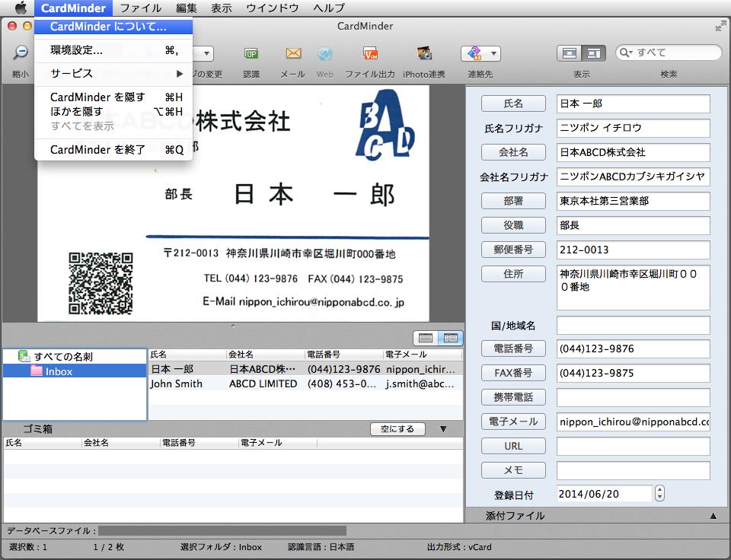Click the name input showing 日本 一郎
Image resolution: width=731 pixels, height=560 pixels.
click(633, 103)
